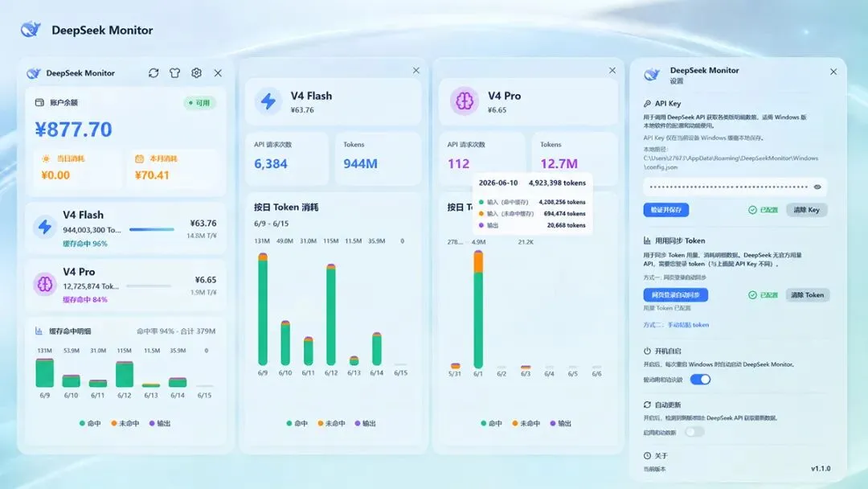This screenshot has height=489, width=868.
Task: Click the account balance wallet icon
Action: [39, 102]
